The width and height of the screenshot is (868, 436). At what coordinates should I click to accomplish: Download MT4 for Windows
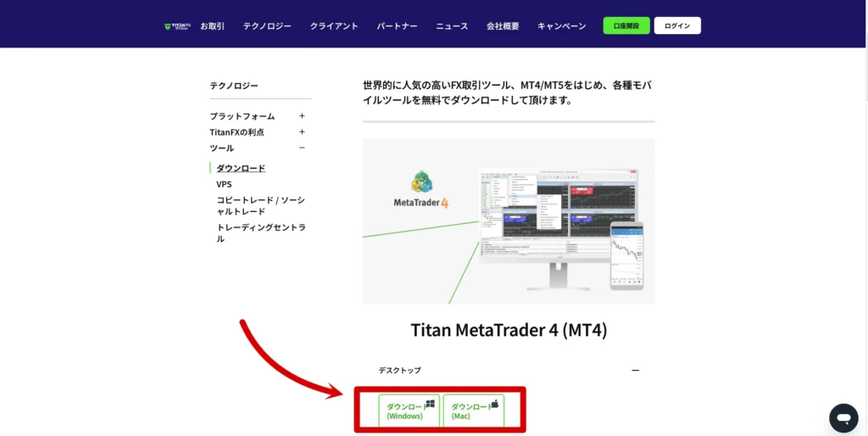point(409,411)
